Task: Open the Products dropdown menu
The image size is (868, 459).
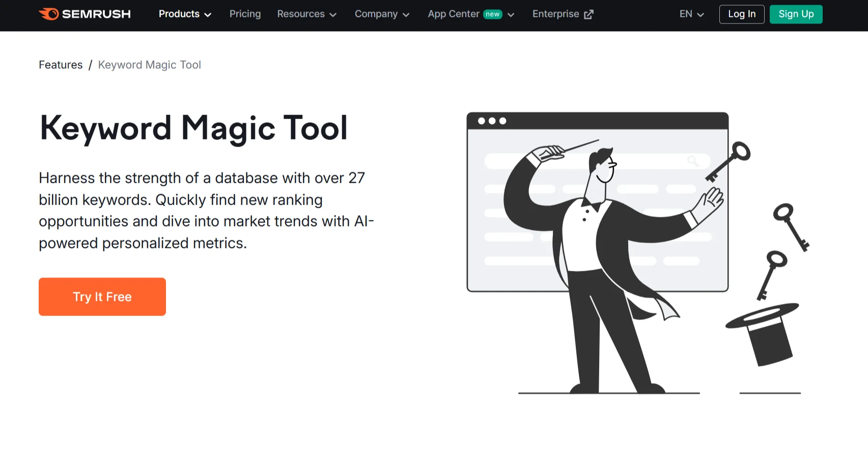Action: point(185,14)
